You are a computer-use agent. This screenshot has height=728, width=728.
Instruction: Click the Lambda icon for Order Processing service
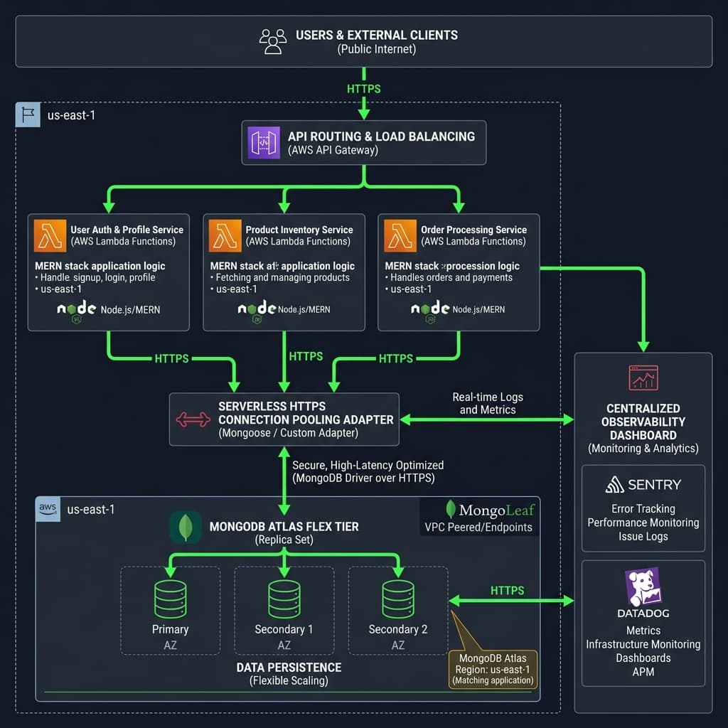(400, 235)
